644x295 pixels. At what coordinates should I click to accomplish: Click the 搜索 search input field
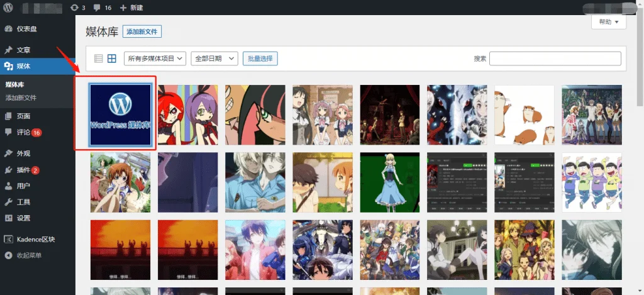click(x=555, y=58)
